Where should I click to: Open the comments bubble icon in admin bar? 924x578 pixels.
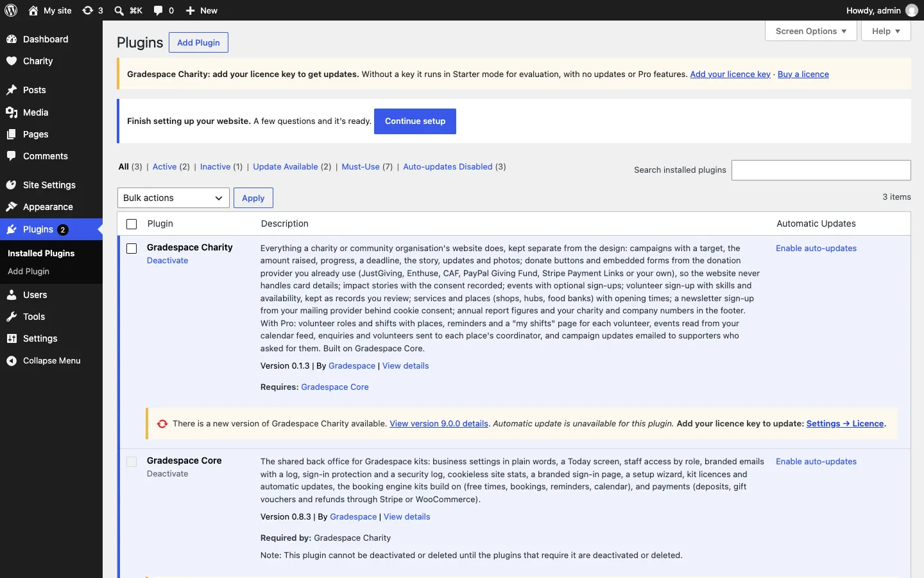[x=158, y=10]
